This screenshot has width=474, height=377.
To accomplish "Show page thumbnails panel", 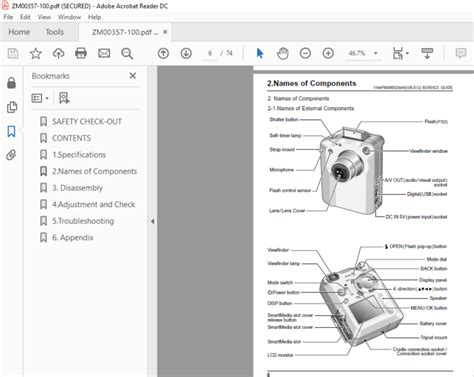I will pos(12,107).
